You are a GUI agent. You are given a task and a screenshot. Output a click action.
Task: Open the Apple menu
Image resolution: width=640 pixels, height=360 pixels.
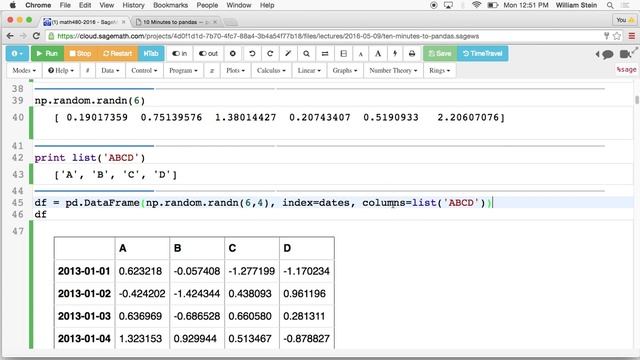[13, 5]
